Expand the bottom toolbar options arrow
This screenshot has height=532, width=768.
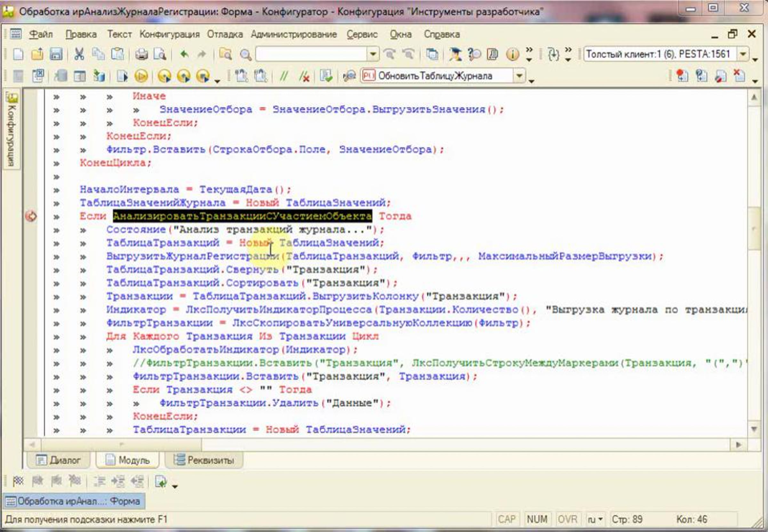(x=175, y=486)
